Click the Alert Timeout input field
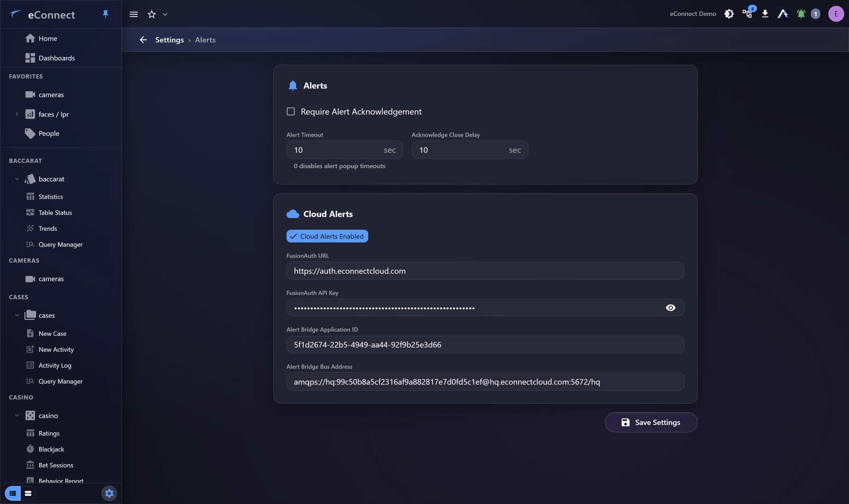 point(345,150)
